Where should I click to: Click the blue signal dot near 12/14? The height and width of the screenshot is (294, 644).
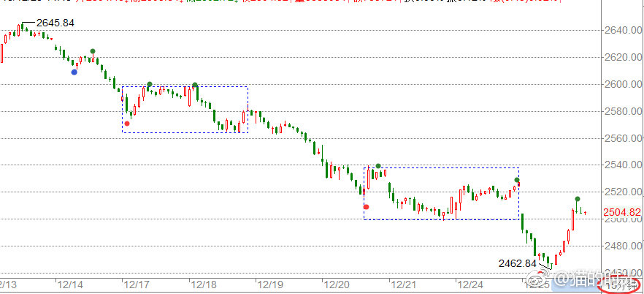point(74,72)
